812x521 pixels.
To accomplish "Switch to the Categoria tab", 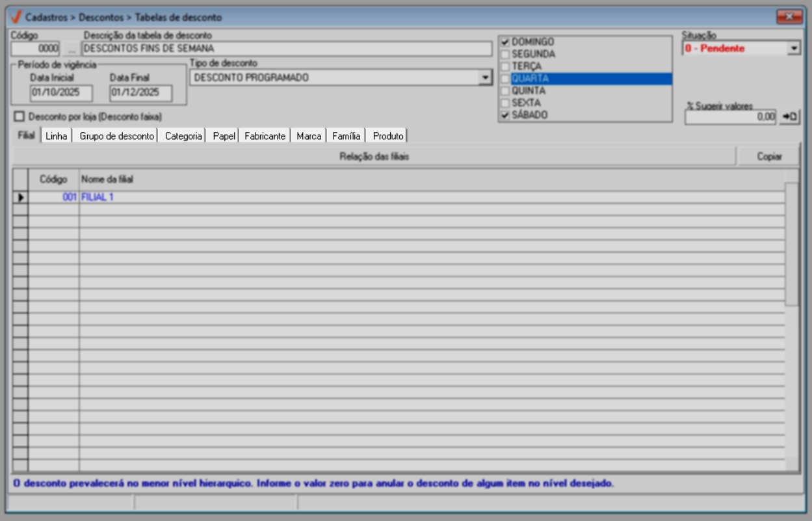I will pyautogui.click(x=183, y=136).
